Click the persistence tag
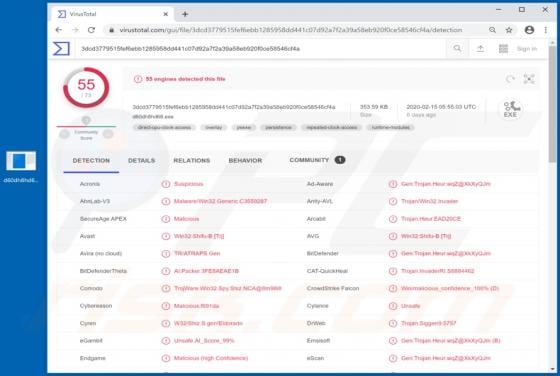The image size is (560, 376). point(278,127)
